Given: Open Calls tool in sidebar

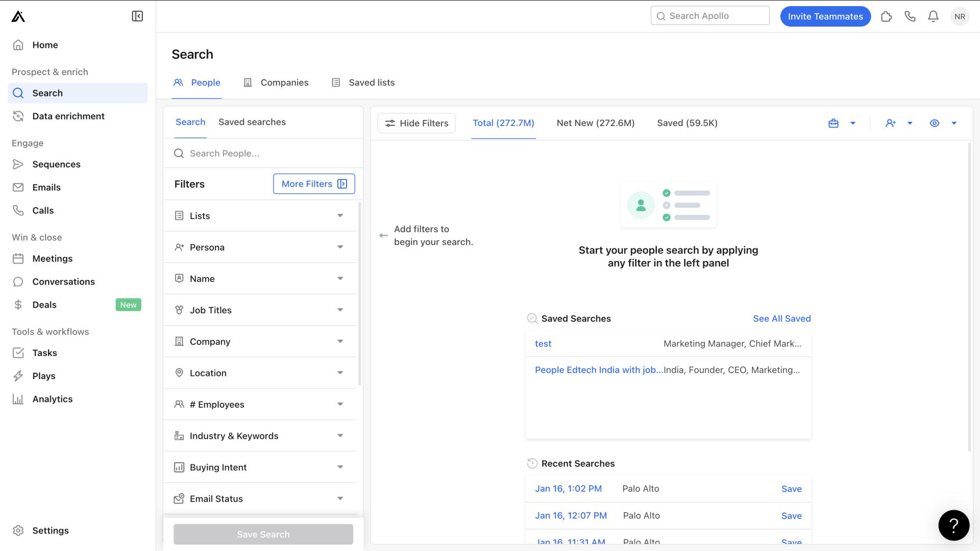Looking at the screenshot, I should click(x=42, y=210).
